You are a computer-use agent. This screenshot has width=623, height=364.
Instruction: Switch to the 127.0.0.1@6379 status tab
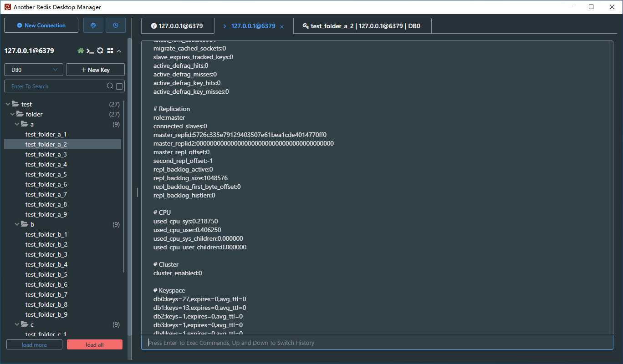coord(178,26)
